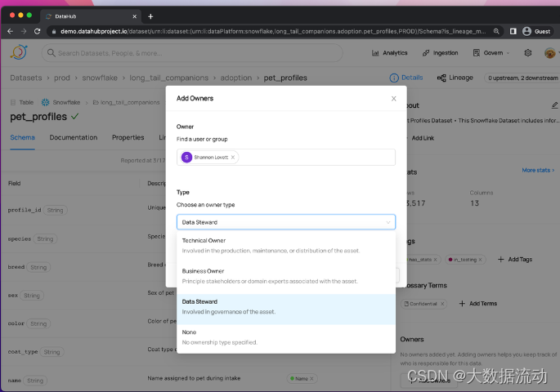Click the long_tail_companions folder link
Screen dimensions: 560x392
pyautogui.click(x=126, y=102)
